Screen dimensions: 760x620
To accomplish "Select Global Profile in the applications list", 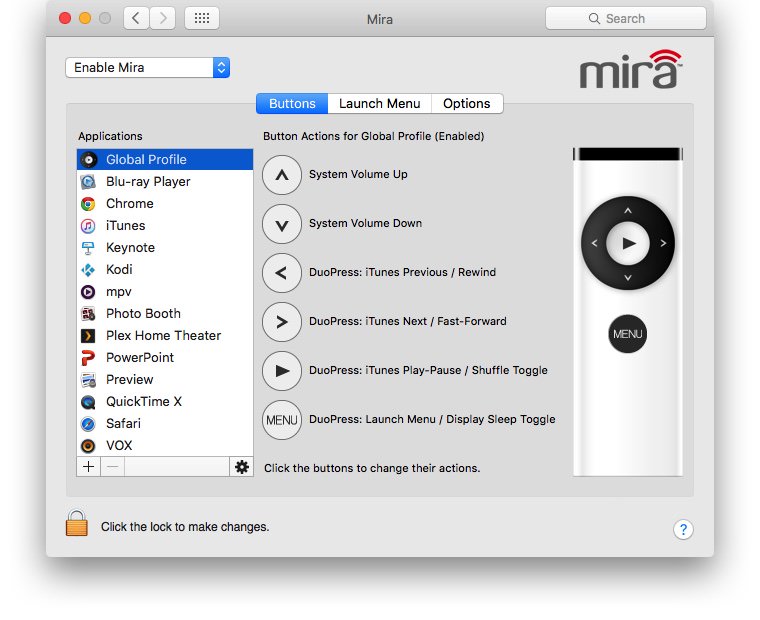I will click(165, 159).
